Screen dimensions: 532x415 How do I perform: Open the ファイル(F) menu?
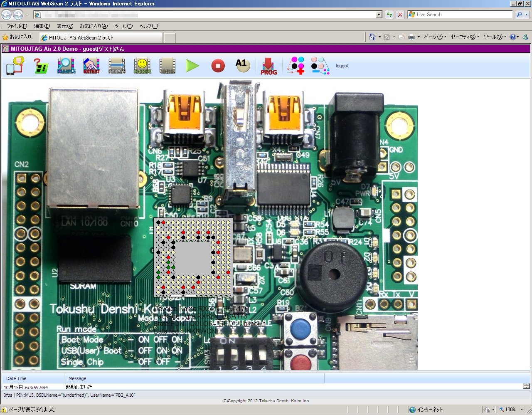click(17, 26)
